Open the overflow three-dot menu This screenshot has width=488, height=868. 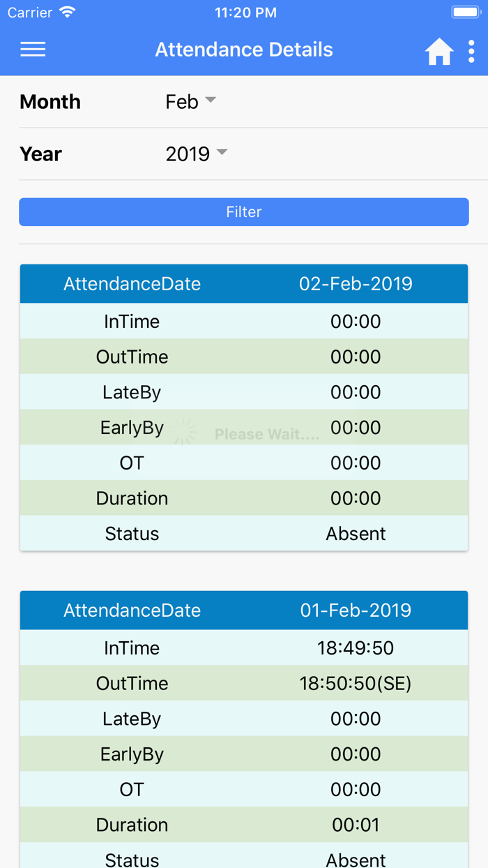pyautogui.click(x=471, y=50)
